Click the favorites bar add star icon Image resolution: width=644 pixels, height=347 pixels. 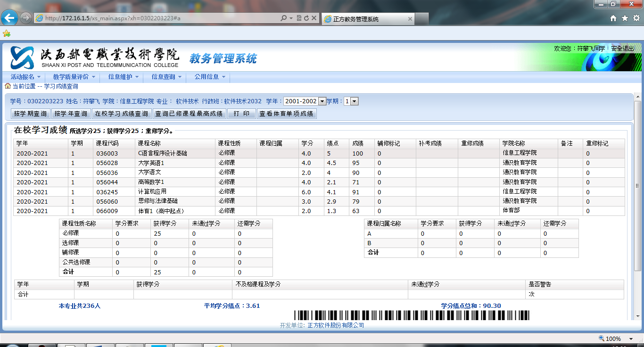(6, 33)
